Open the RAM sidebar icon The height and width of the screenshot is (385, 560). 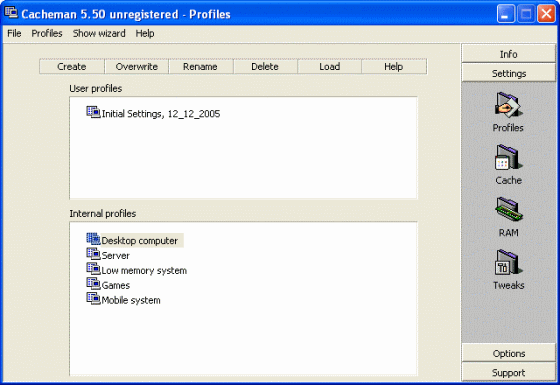[x=509, y=210]
